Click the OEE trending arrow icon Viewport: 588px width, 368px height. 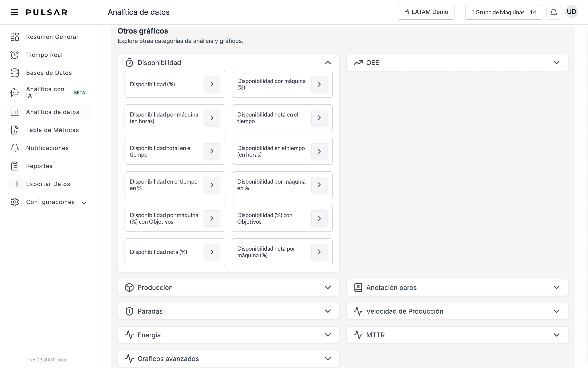pyautogui.click(x=358, y=63)
